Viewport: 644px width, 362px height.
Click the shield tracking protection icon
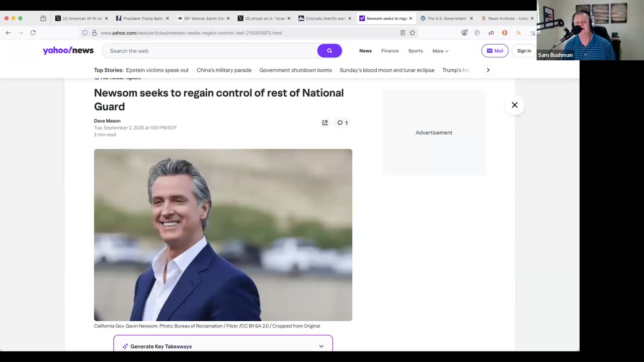[x=85, y=33]
